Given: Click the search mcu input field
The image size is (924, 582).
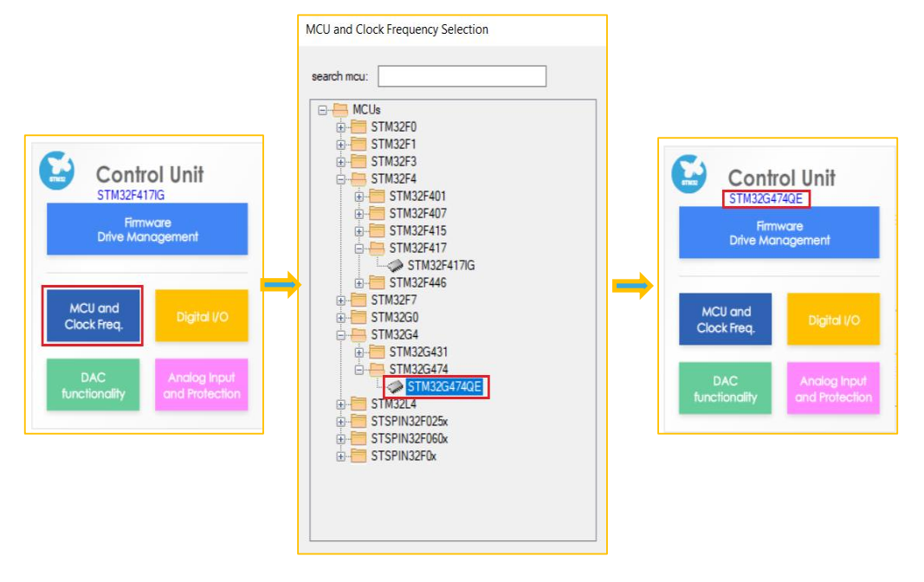Looking at the screenshot, I should point(462,76).
